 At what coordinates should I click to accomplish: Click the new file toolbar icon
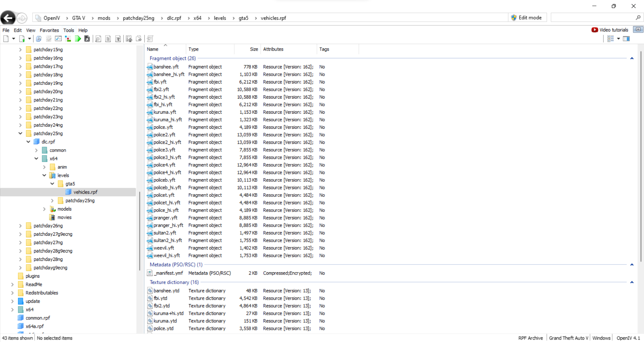pyautogui.click(x=6, y=39)
